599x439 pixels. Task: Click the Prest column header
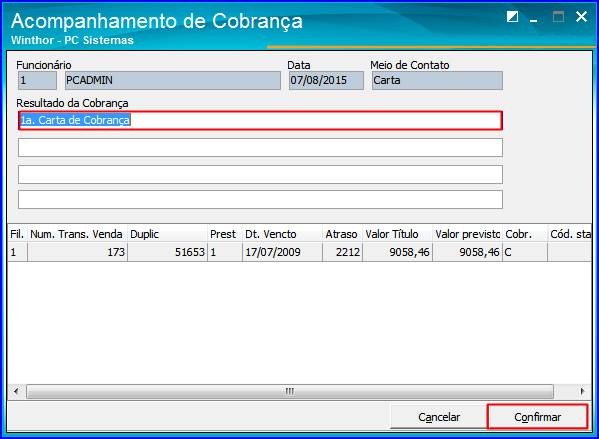point(225,234)
